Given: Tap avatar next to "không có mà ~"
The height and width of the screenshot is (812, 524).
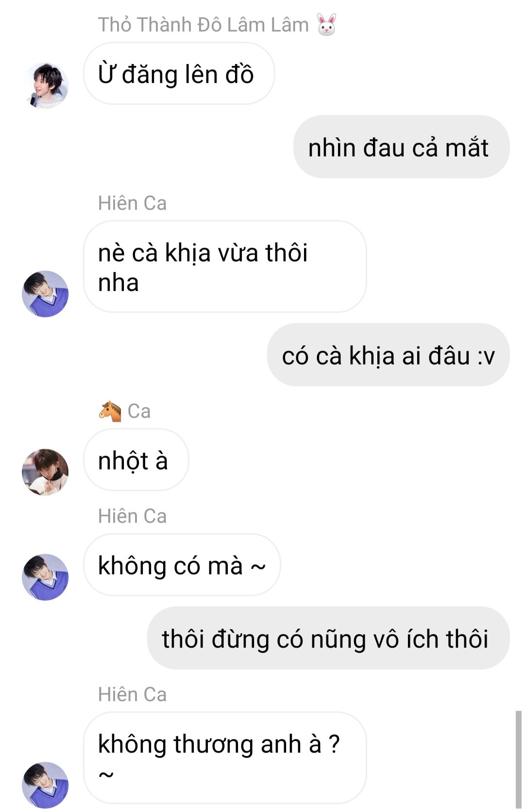Looking at the screenshot, I should (45, 577).
